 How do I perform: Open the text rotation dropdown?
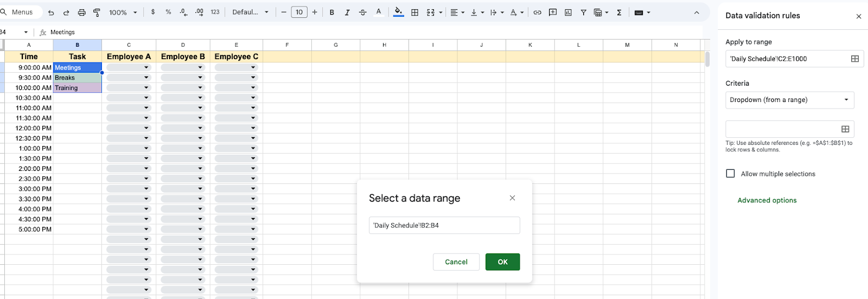coord(516,12)
